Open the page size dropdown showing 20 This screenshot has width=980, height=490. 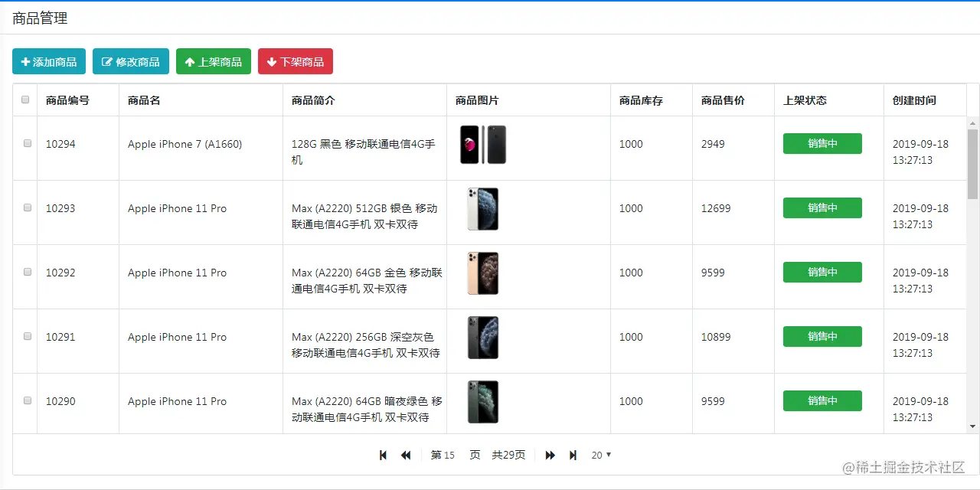[x=601, y=455]
